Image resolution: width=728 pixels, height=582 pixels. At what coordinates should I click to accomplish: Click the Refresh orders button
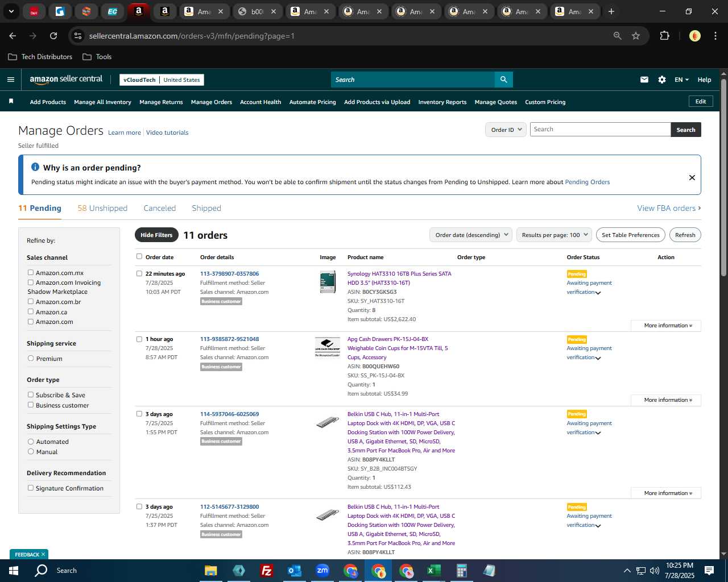point(685,235)
